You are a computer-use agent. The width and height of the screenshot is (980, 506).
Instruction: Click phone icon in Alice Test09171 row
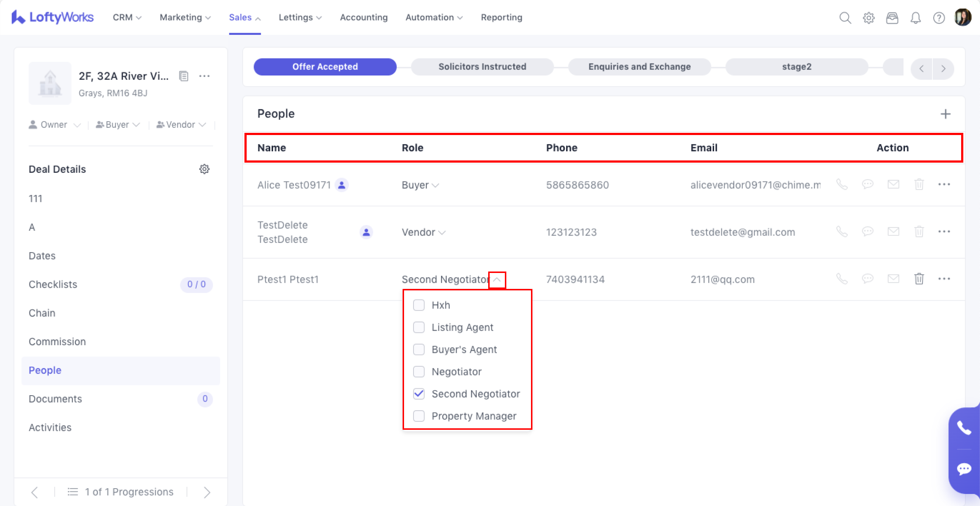coord(841,185)
